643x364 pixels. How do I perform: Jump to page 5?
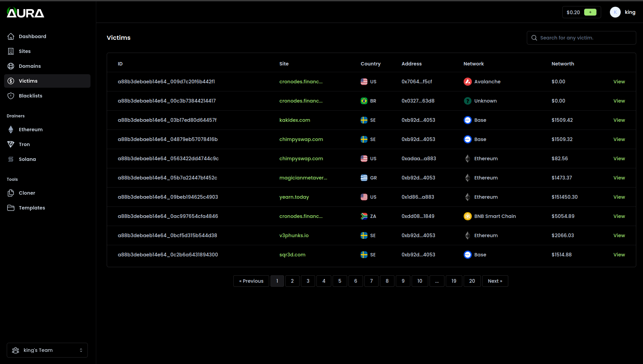click(340, 281)
